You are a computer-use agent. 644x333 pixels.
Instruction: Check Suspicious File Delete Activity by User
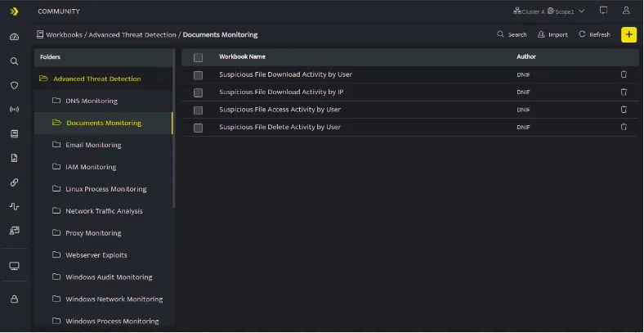(x=198, y=128)
